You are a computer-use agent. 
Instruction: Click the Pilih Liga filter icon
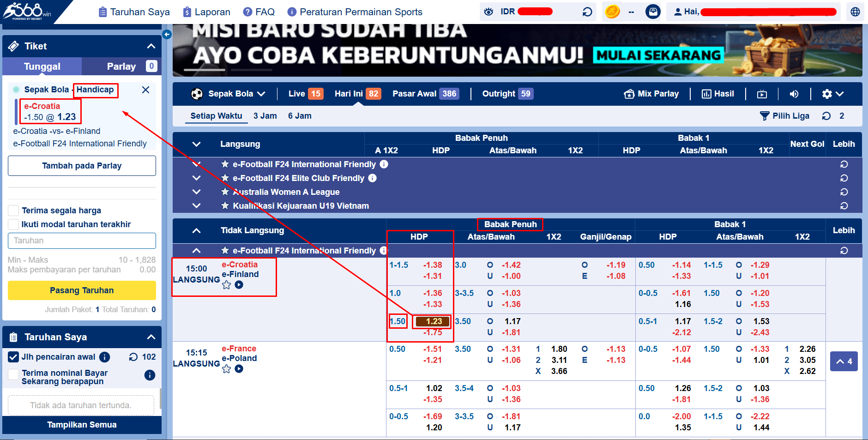pos(766,116)
